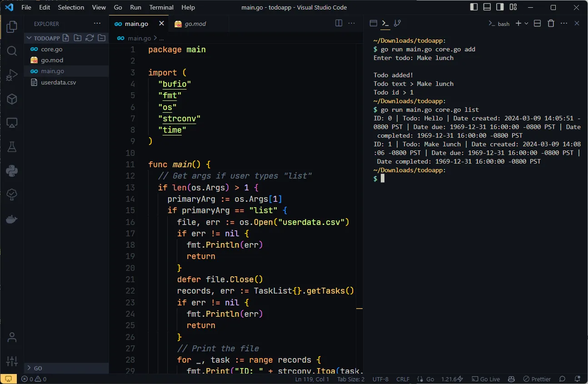Switch to the terminal prompt panel tab

[385, 23]
